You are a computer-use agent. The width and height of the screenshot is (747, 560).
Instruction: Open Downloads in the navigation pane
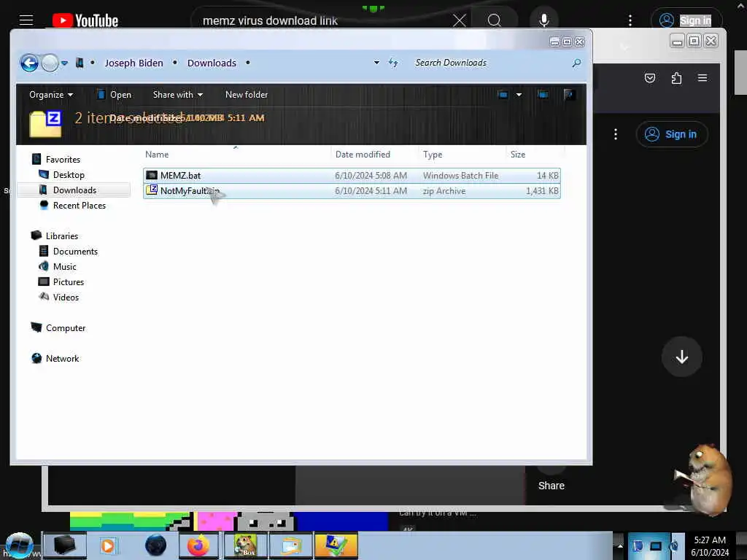74,190
